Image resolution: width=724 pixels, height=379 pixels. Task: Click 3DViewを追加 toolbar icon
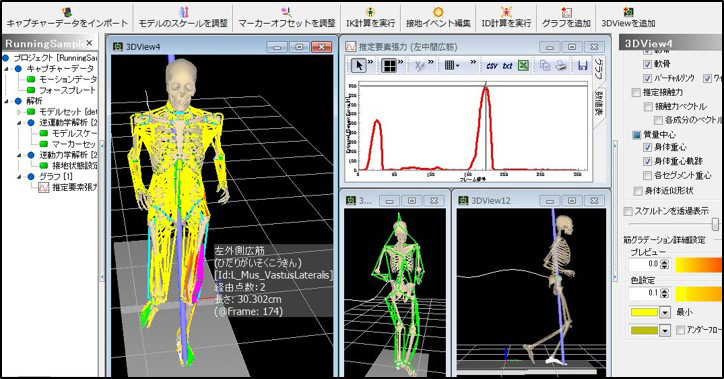coord(628,12)
